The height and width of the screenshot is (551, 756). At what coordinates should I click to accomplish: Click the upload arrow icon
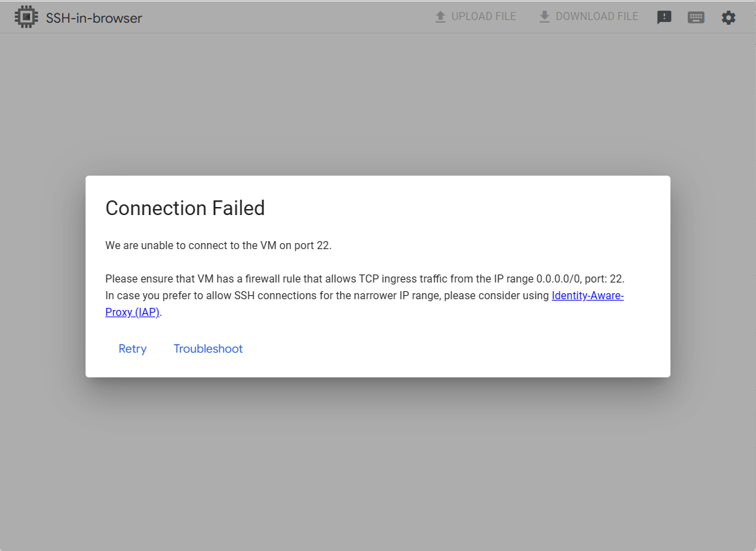click(x=440, y=17)
